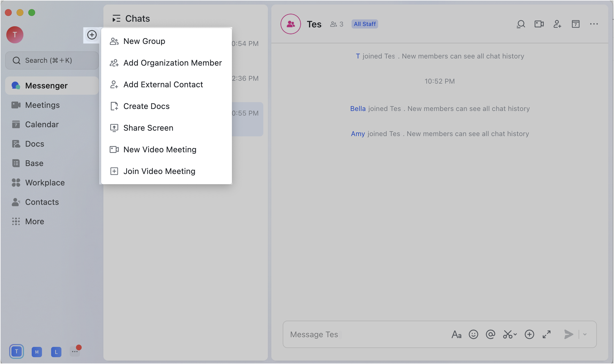The image size is (614, 364).
Task: Open the screenshot tool dropdown chevron
Action: 515,334
